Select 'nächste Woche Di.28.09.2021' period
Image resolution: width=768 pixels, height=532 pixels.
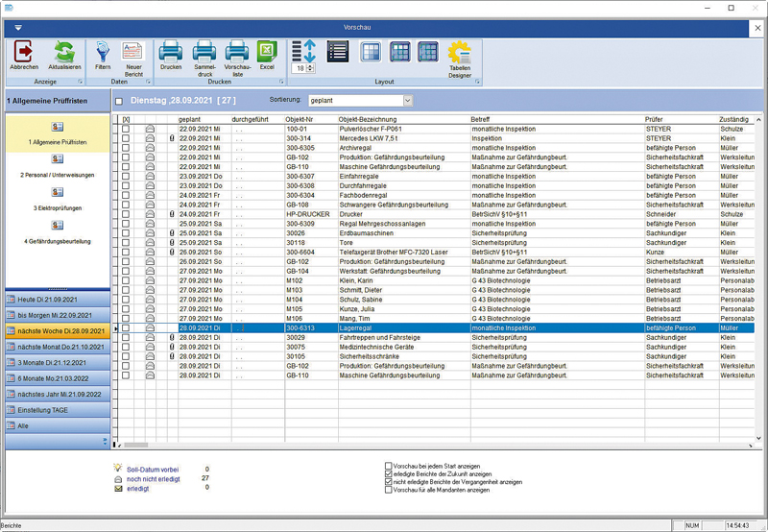57,329
